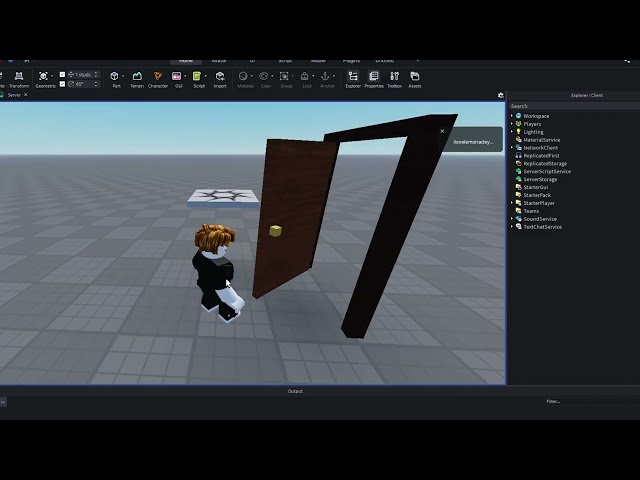
Task: Open the Assets manager
Action: 415,79
